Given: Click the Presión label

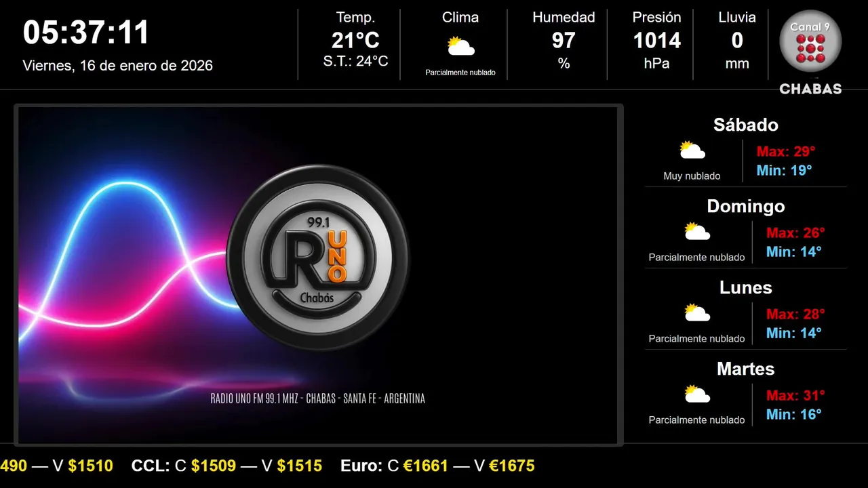Looking at the screenshot, I should pos(656,18).
